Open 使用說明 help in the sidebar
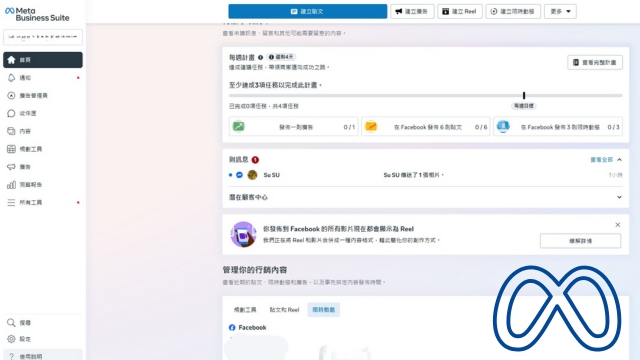This screenshot has width=640, height=360. click(x=43, y=356)
